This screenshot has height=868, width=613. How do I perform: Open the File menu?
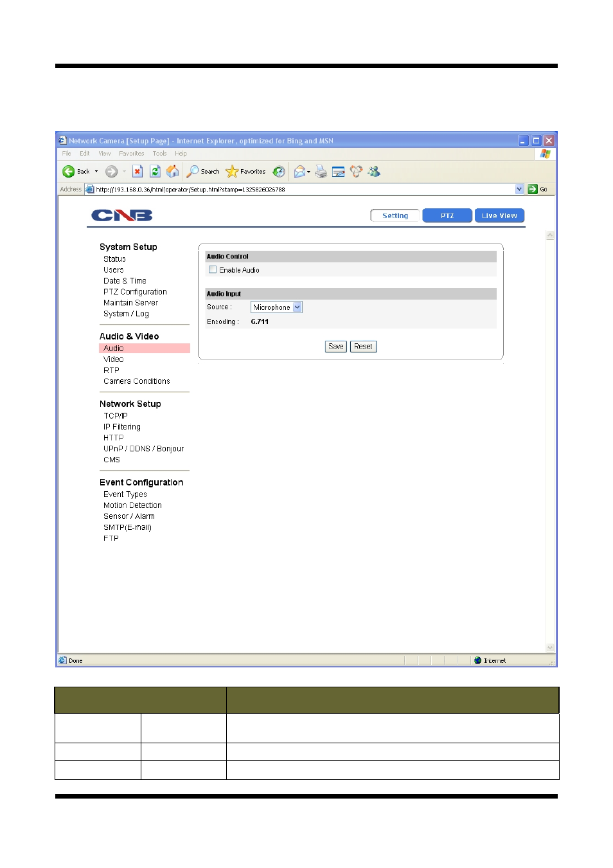click(x=67, y=154)
